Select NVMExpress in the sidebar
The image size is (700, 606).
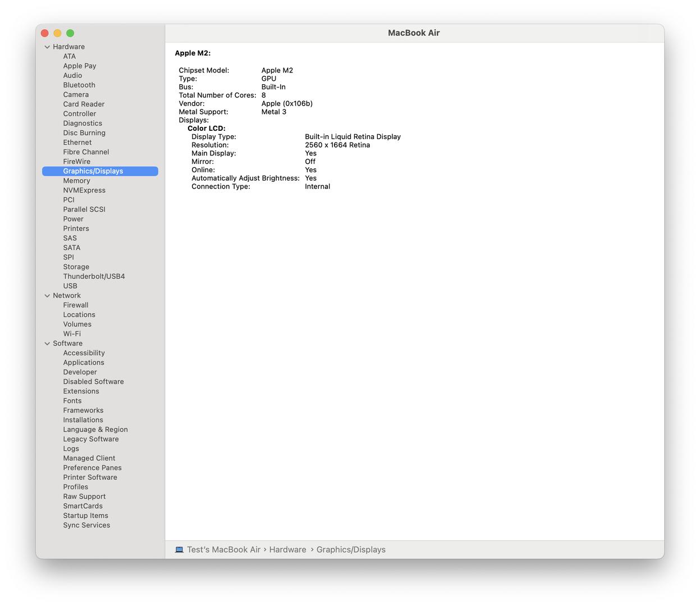[84, 190]
